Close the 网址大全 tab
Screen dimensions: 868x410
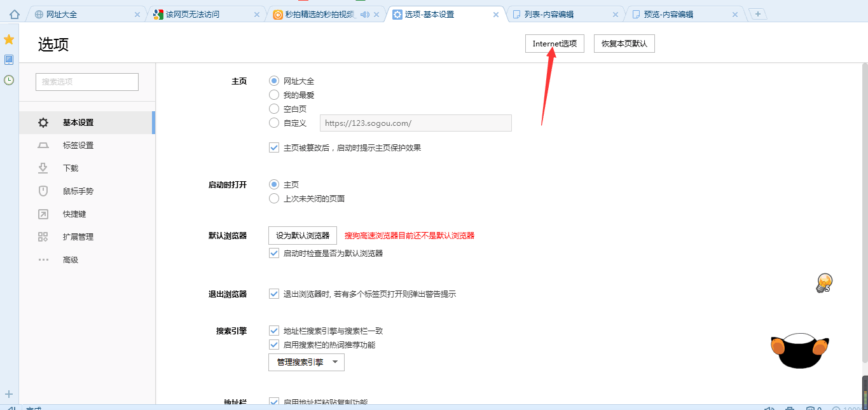click(137, 15)
